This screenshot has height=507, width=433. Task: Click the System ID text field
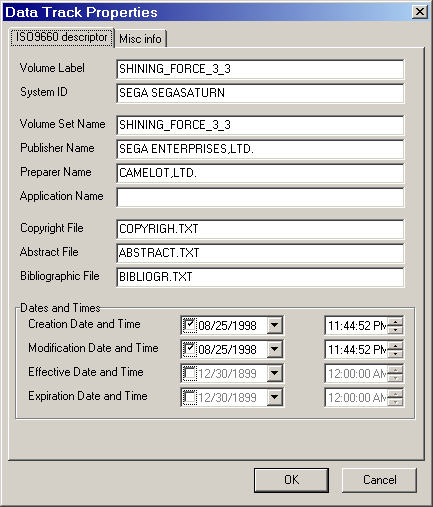260,93
